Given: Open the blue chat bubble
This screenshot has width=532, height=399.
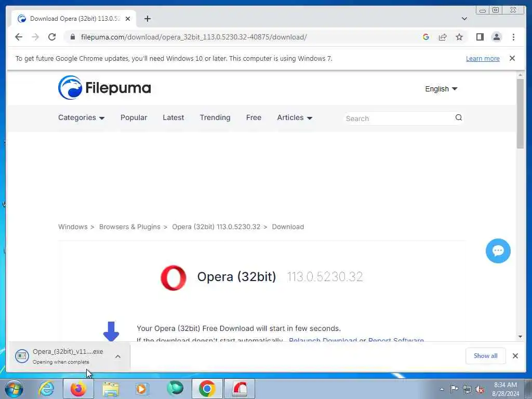Looking at the screenshot, I should pos(498,251).
